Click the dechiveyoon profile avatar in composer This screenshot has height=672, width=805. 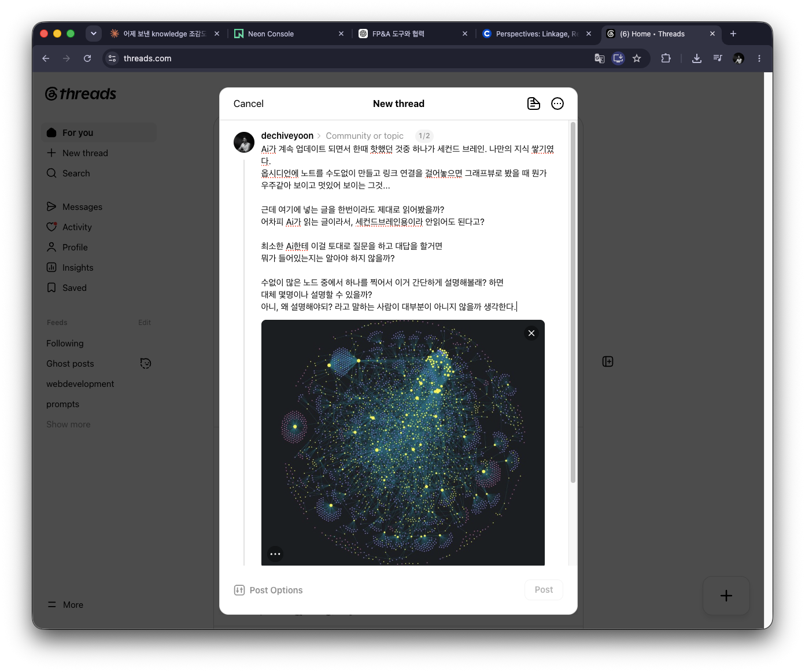[244, 142]
